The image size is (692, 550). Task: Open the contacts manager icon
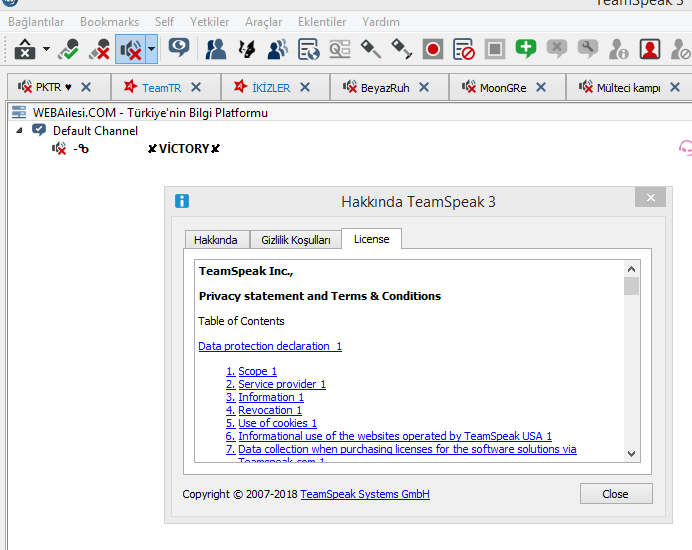[215, 49]
